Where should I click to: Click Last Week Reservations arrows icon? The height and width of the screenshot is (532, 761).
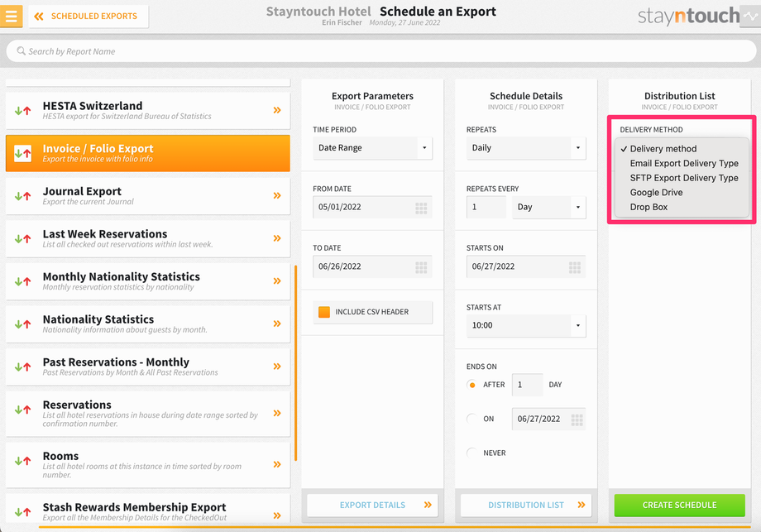tap(23, 239)
